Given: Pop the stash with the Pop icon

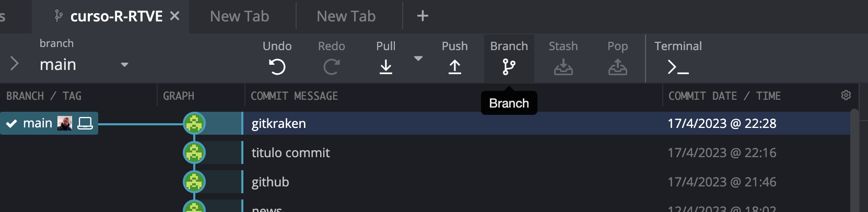Looking at the screenshot, I should [x=617, y=66].
